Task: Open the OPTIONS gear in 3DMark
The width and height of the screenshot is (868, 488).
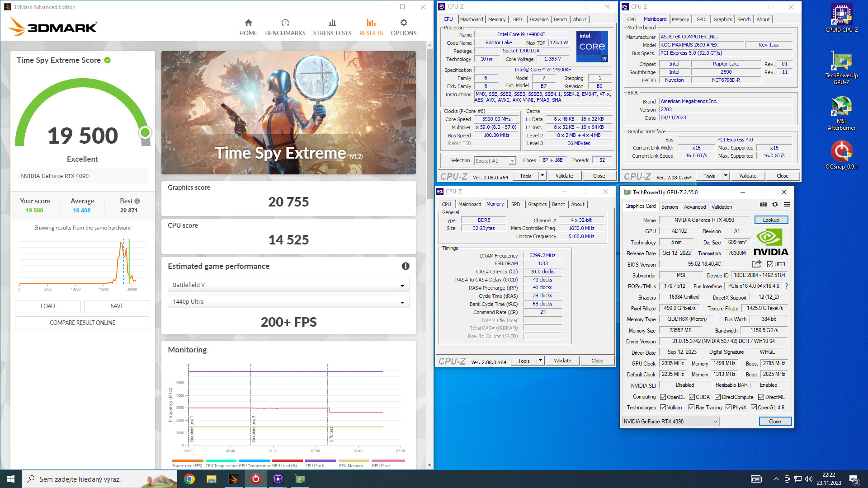Action: tap(404, 27)
